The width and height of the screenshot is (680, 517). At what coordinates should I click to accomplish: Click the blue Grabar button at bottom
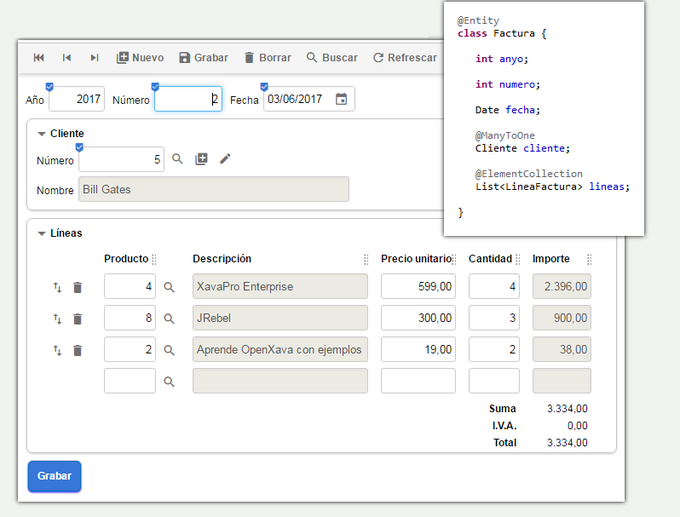(x=54, y=476)
